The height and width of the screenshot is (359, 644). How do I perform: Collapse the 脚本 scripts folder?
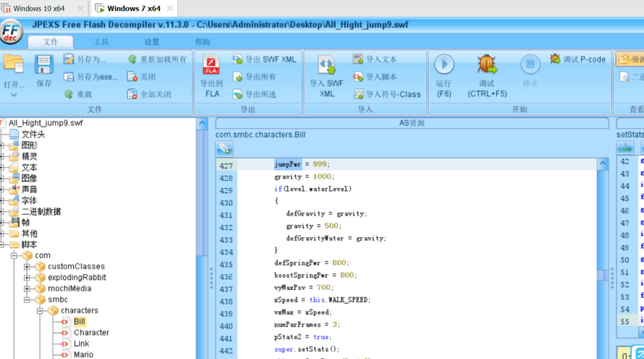[2, 244]
